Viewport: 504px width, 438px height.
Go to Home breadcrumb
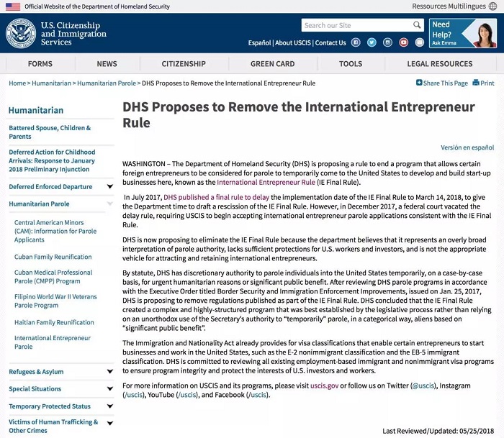coord(17,83)
